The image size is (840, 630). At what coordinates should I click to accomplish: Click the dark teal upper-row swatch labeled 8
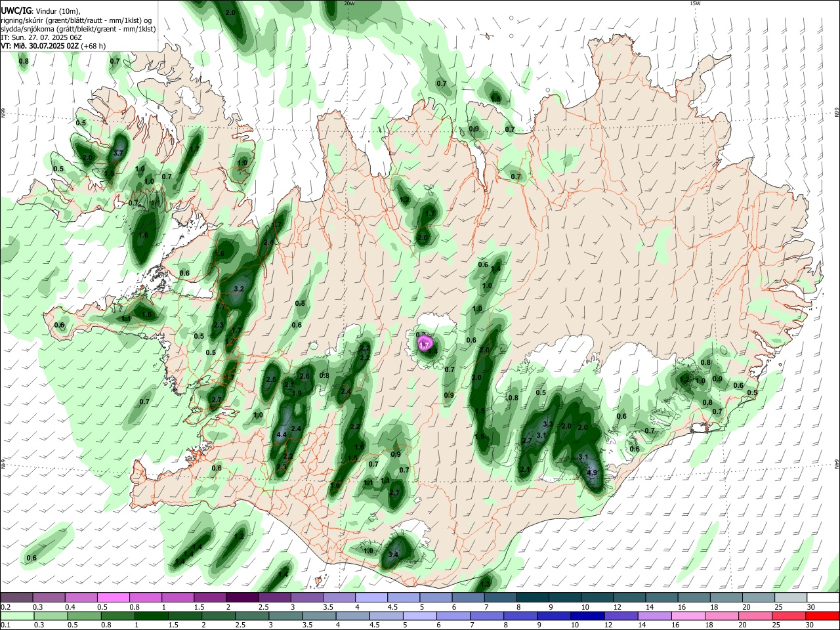pyautogui.click(x=532, y=597)
